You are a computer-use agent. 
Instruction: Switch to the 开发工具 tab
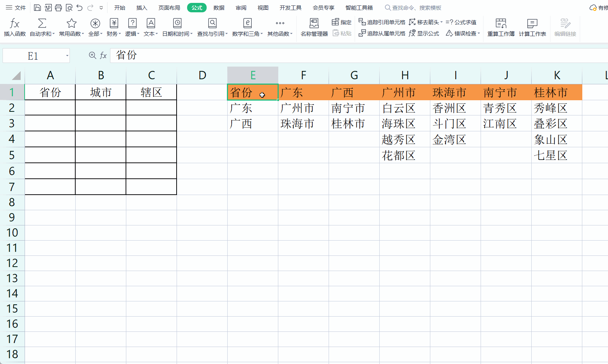coord(290,8)
